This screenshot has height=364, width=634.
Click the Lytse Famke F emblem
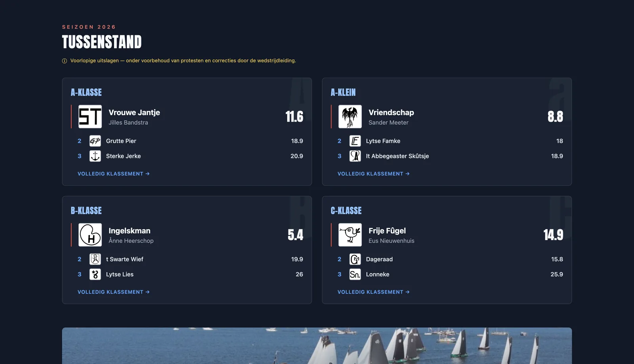pos(355,141)
